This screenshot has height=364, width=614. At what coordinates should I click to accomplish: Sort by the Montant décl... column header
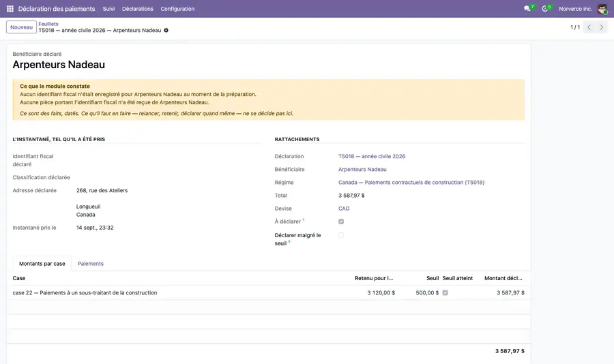tap(503, 278)
